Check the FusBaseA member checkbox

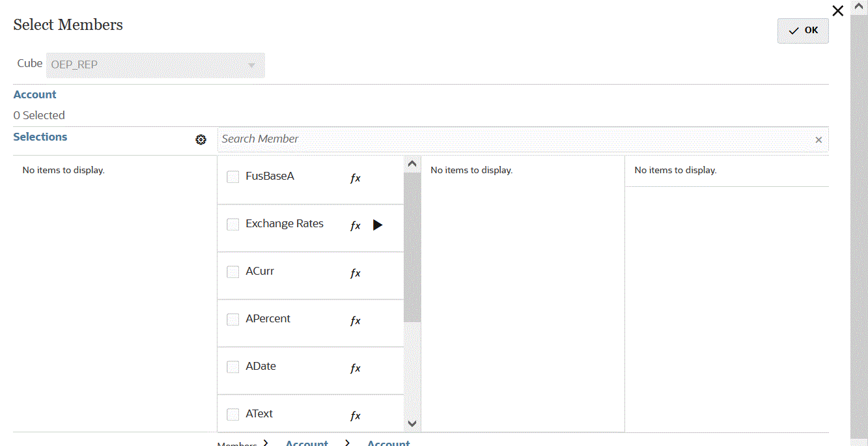pos(233,177)
